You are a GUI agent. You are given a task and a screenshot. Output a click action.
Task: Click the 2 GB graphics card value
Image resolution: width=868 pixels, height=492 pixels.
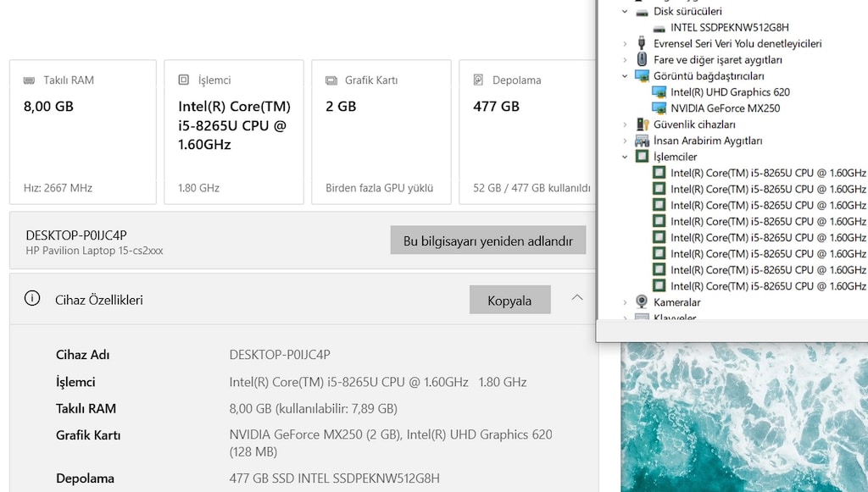[x=341, y=106]
